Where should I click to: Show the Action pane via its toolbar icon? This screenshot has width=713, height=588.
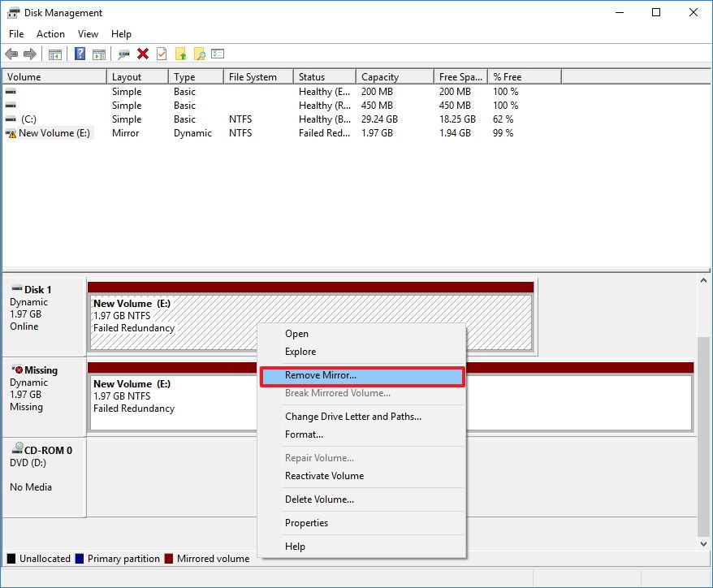(x=98, y=54)
